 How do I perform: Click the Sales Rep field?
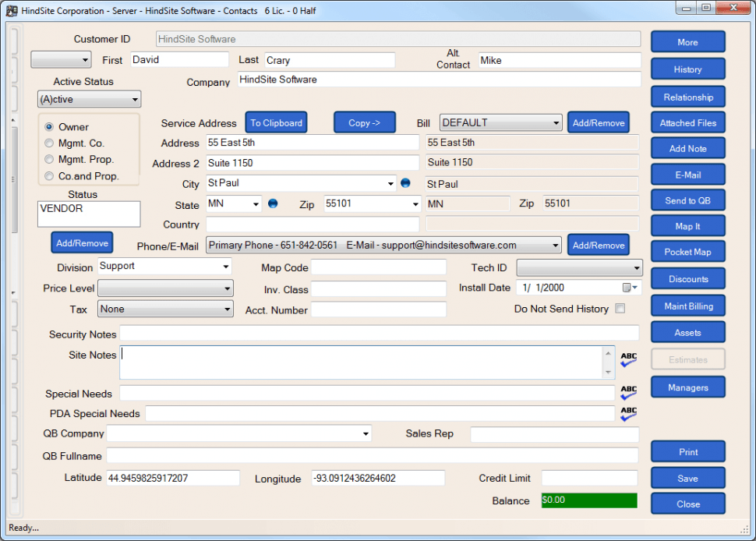pos(554,434)
